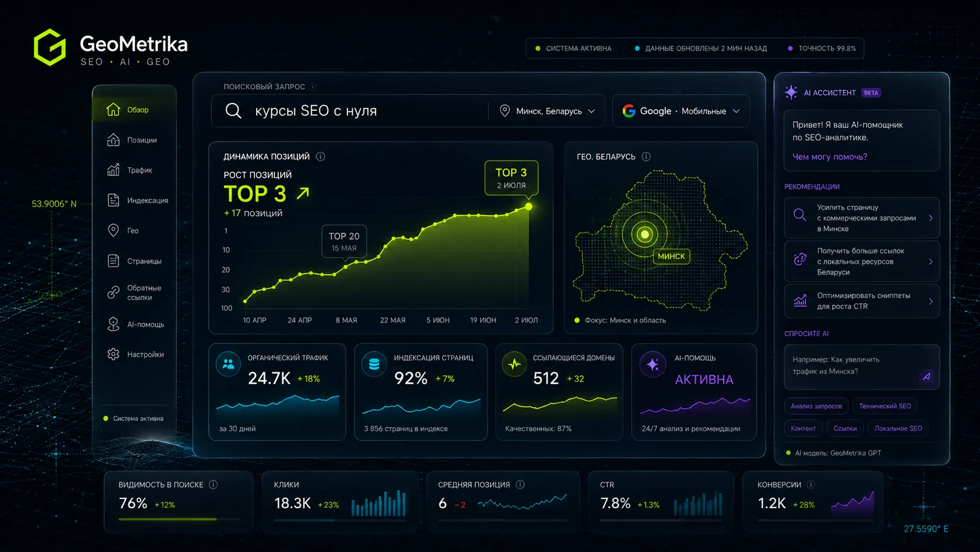This screenshot has width=980, height=552.
Task: Click the Точность 99.8% status
Action: pyautogui.click(x=822, y=49)
